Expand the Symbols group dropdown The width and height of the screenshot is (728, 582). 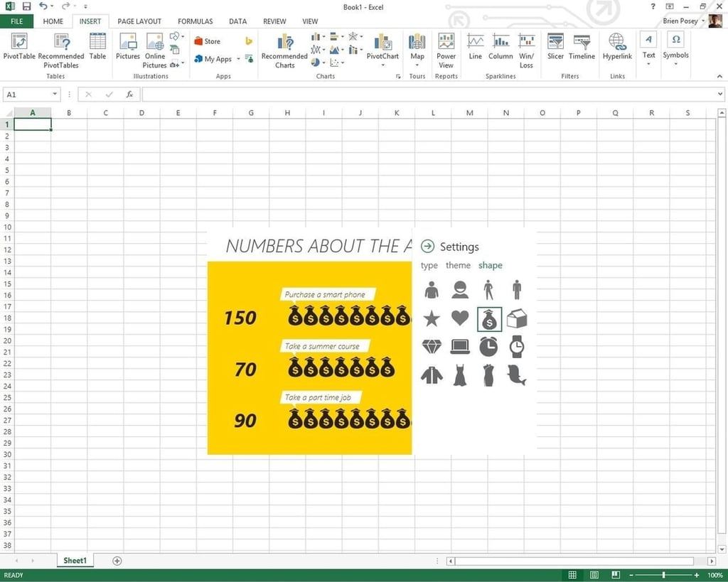(675, 63)
